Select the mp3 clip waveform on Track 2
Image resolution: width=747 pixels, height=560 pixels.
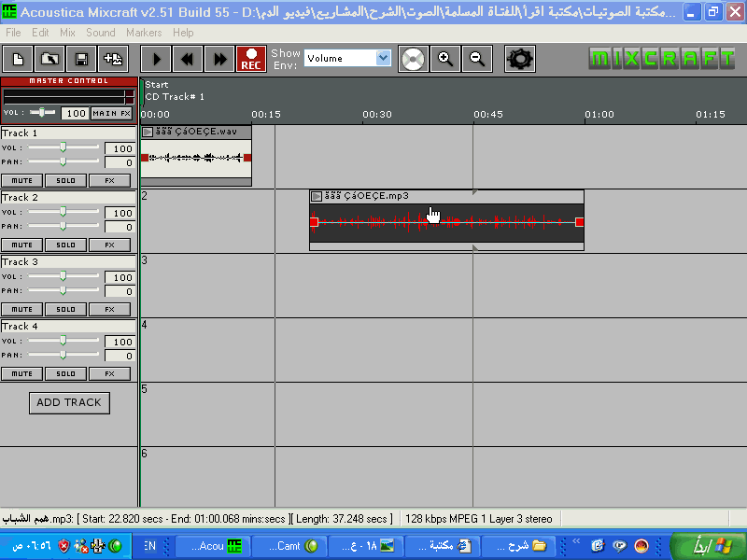click(x=446, y=222)
